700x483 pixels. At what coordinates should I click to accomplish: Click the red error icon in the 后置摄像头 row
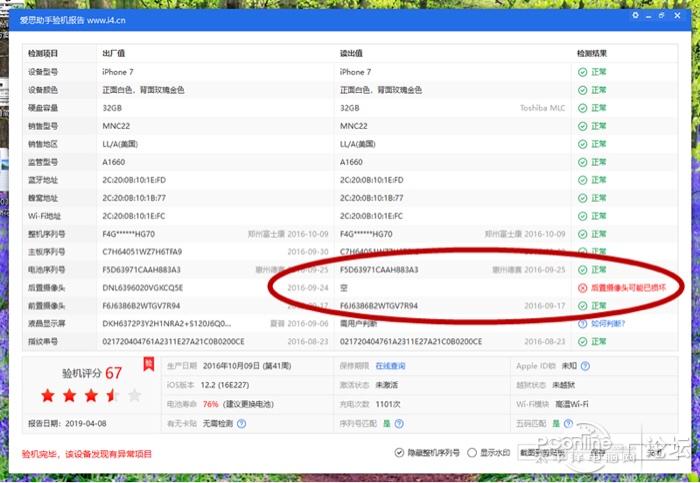(x=582, y=288)
